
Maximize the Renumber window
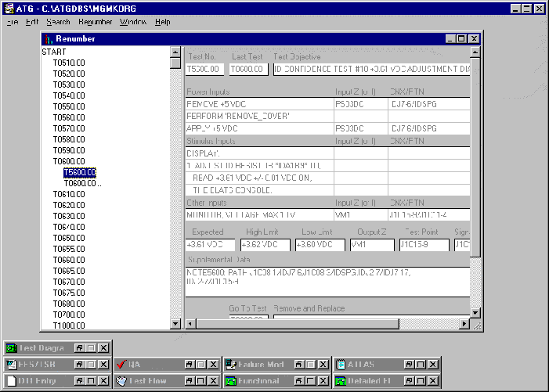click(x=462, y=39)
